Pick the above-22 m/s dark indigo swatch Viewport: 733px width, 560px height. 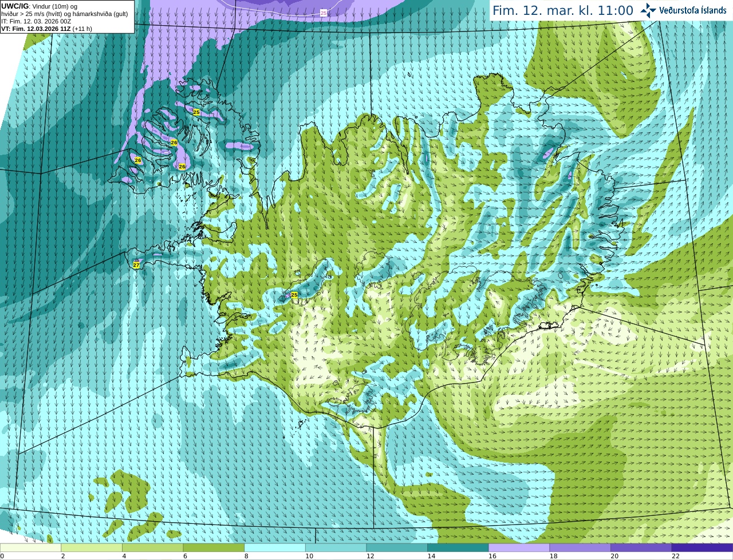point(702,547)
